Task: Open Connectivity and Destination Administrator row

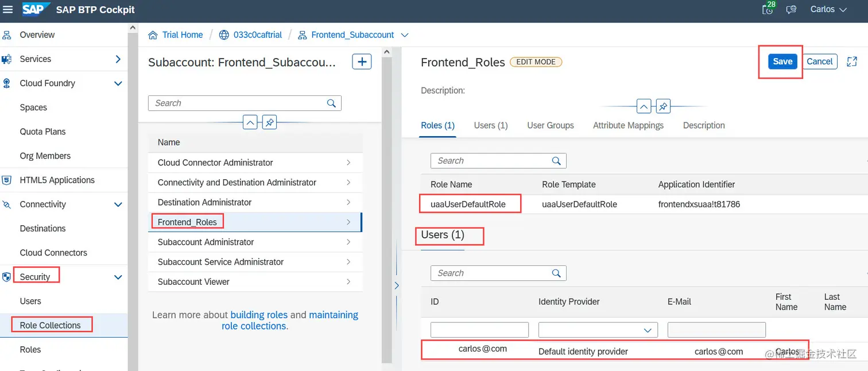Action: click(x=255, y=183)
